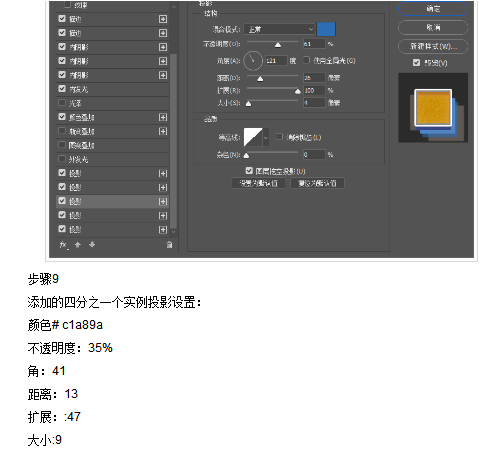Open the 混合模式 blend mode dropdown
Screen dimensions: 479x450
(x=279, y=29)
